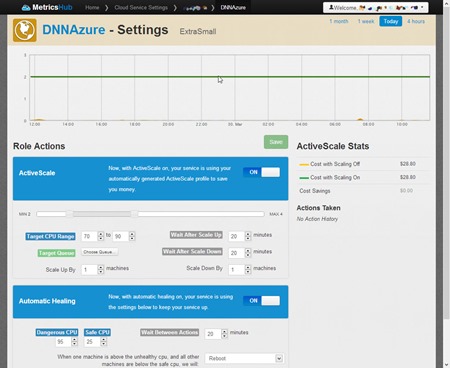Click the Safe CPU field showing 25

(92, 342)
